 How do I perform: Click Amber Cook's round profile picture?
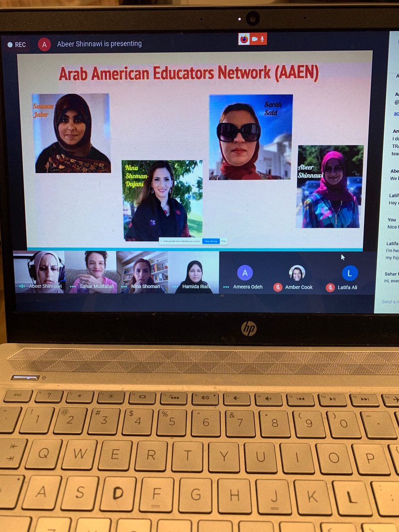297,273
